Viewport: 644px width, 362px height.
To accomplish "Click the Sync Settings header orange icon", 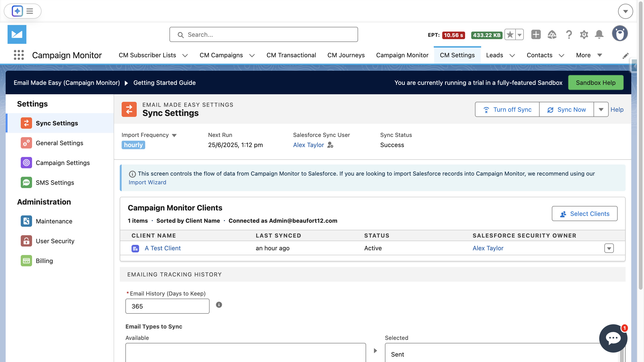I will [129, 109].
